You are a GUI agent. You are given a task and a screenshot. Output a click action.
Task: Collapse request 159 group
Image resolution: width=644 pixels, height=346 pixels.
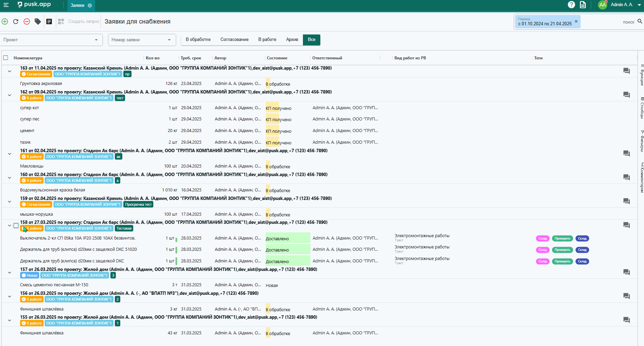click(x=10, y=202)
